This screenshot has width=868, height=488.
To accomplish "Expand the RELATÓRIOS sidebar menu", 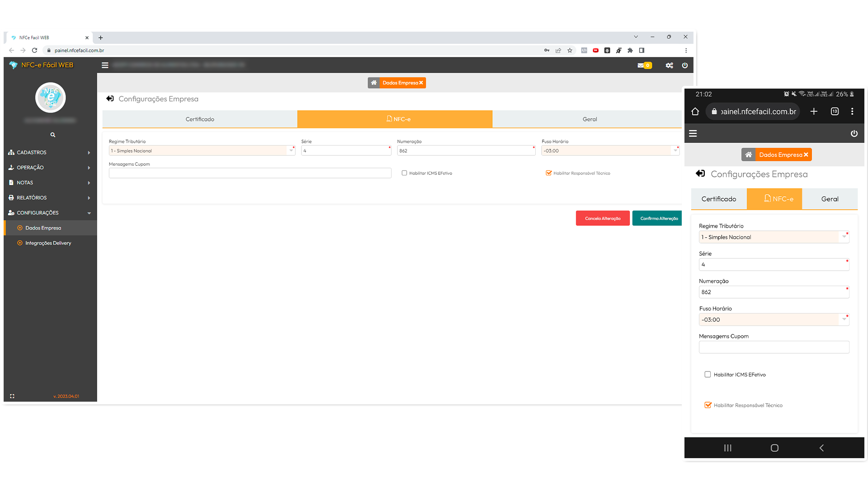I will [49, 197].
